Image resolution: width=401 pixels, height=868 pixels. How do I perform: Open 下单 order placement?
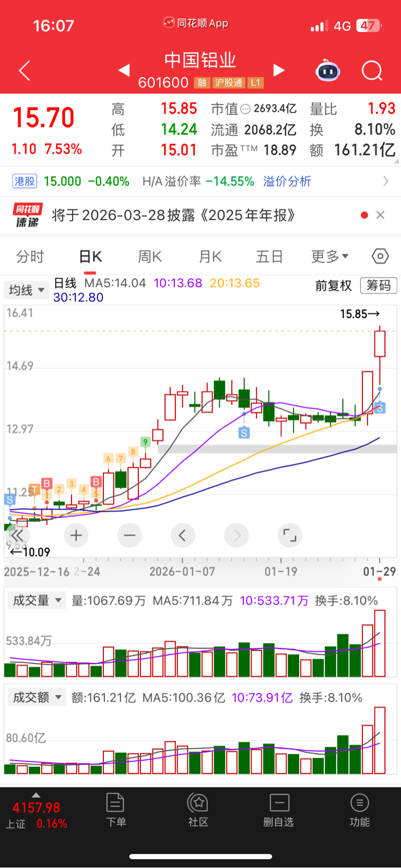click(x=115, y=810)
